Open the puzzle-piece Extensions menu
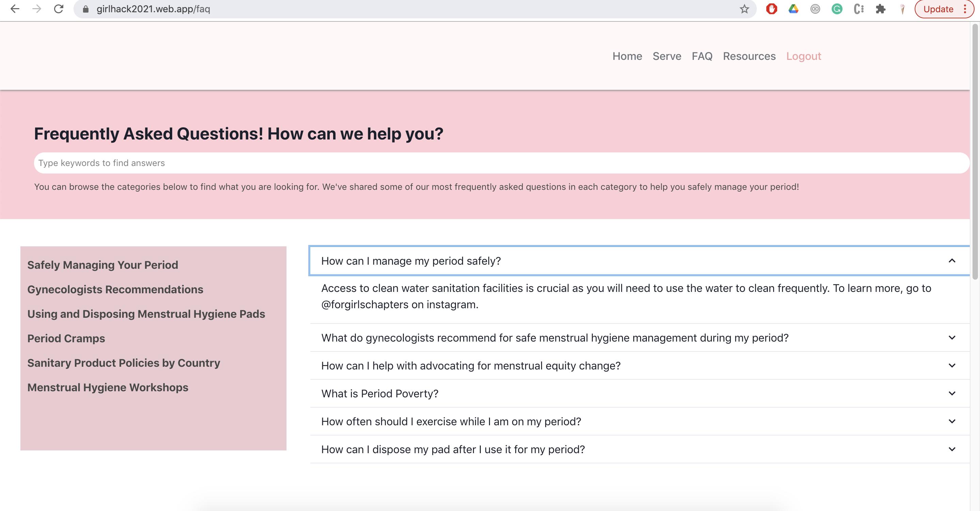This screenshot has height=511, width=980. [x=880, y=9]
